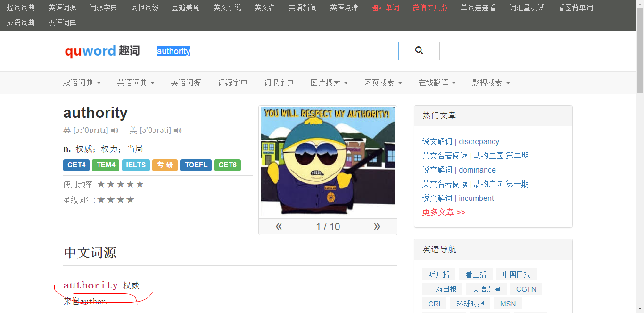The width and height of the screenshot is (644, 313).
Task: Click the Cartman authority image
Action: (328, 162)
